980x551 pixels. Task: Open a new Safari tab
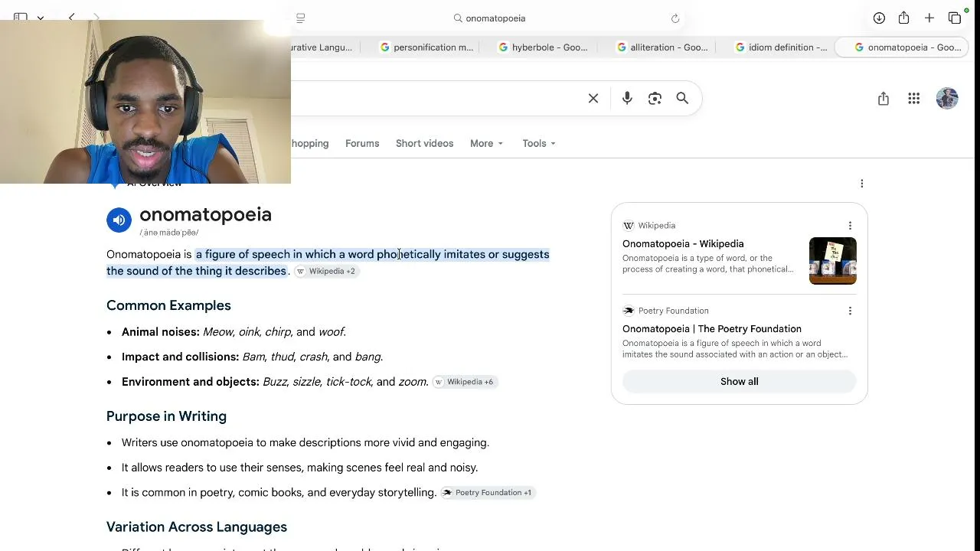(929, 18)
